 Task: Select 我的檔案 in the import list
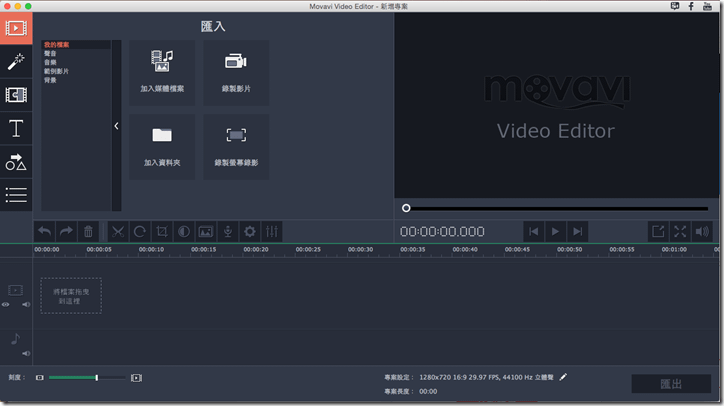[x=56, y=45]
